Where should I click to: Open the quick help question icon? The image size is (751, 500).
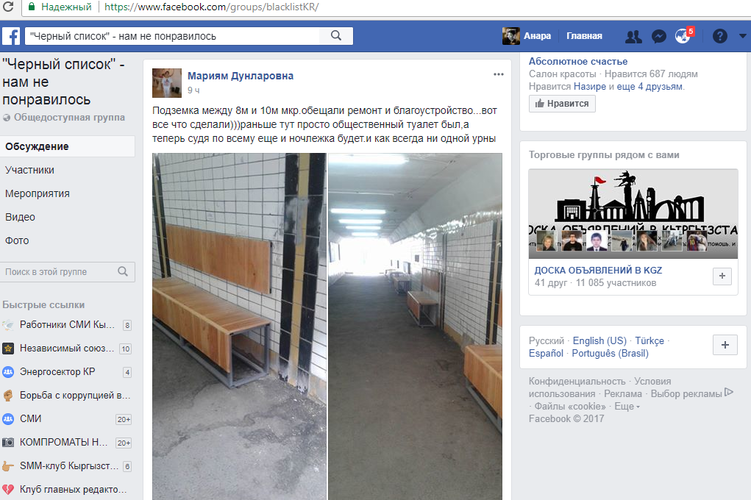click(x=719, y=36)
